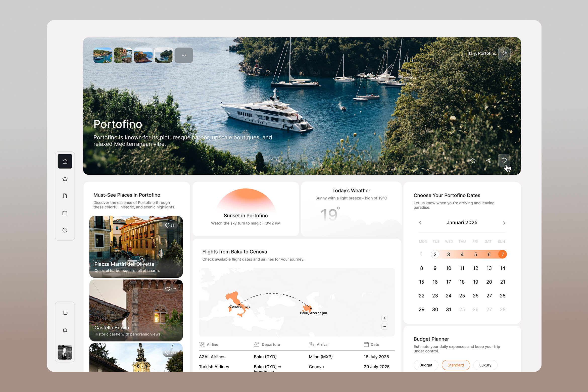
Task: Open the calendar icon in sidebar
Action: tap(65, 213)
